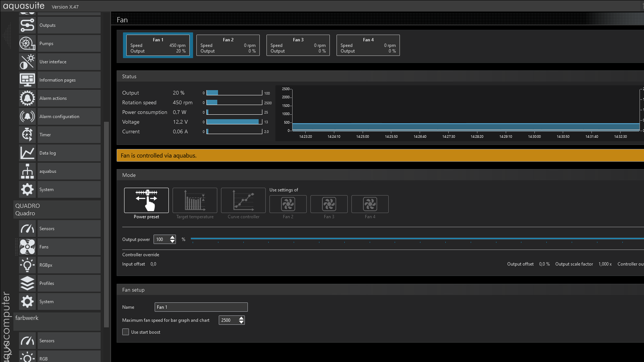Screen dimensions: 644x362
Task: Click the aquabus network icon
Action: coord(27,171)
